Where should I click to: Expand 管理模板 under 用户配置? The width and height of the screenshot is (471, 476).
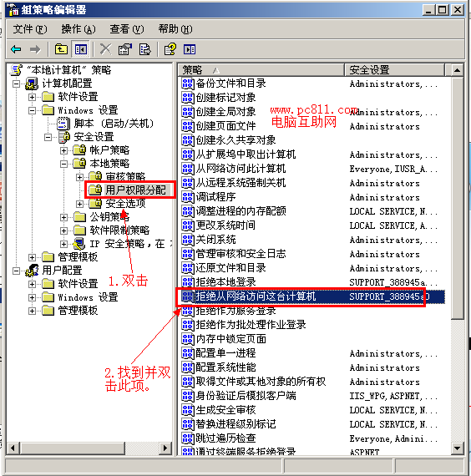pyautogui.click(x=32, y=311)
